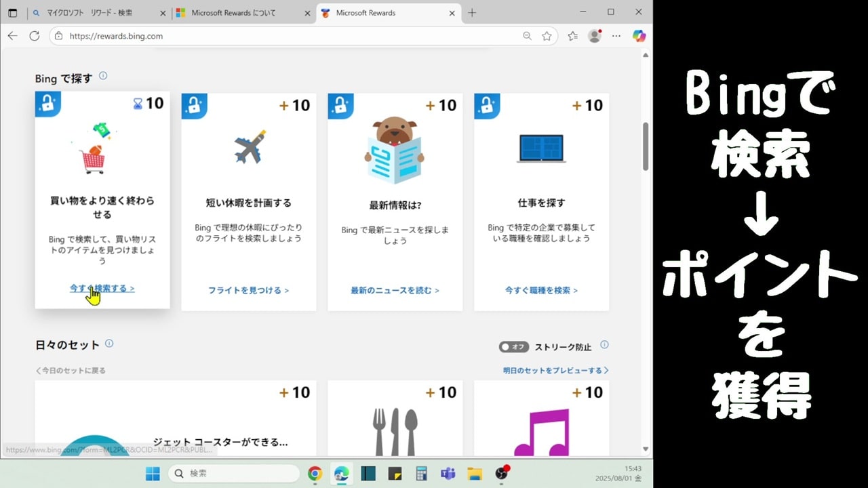This screenshot has width=868, height=488.
Task: Open Edge settings and more menu
Action: point(616,36)
